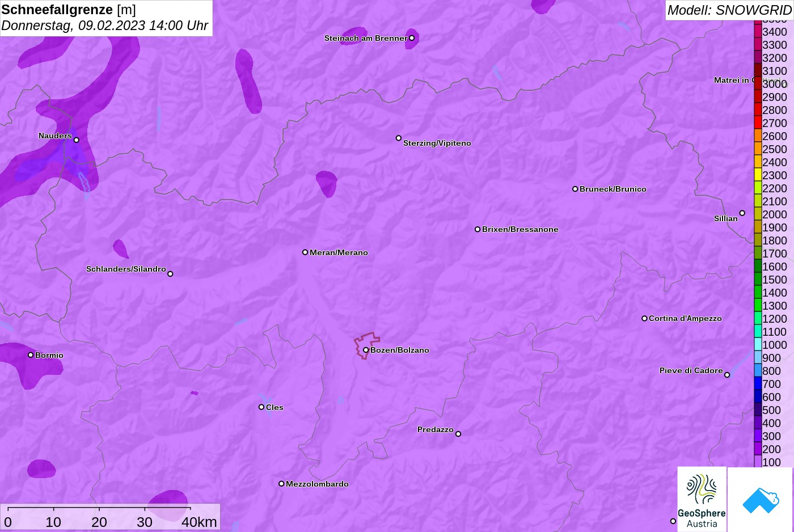This screenshot has width=794, height=532.
Task: Select the Meran/Merano location marker
Action: 305,252
